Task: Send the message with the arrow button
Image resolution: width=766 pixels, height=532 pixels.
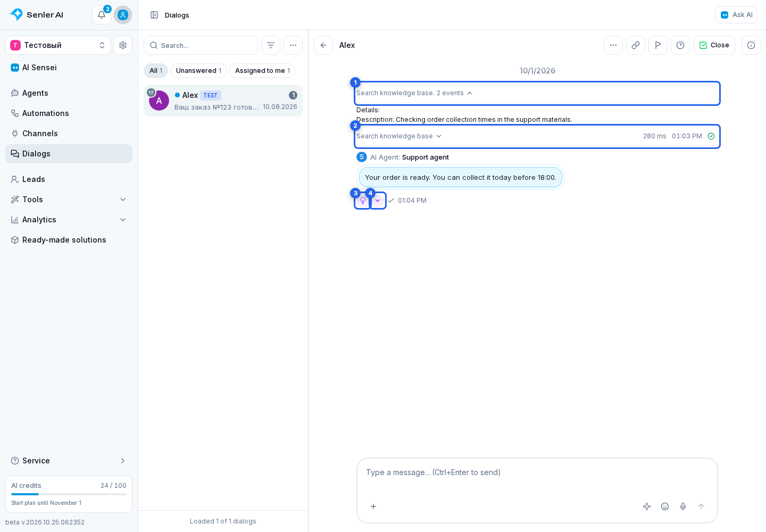Action: pyautogui.click(x=701, y=506)
